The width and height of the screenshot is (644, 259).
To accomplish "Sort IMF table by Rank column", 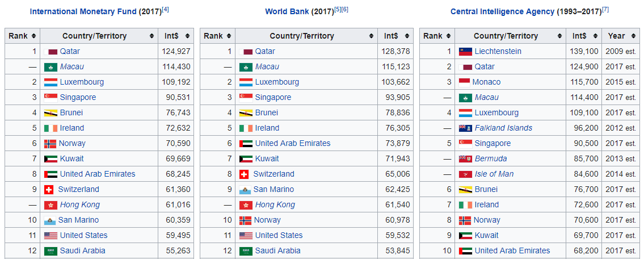I will [x=22, y=36].
